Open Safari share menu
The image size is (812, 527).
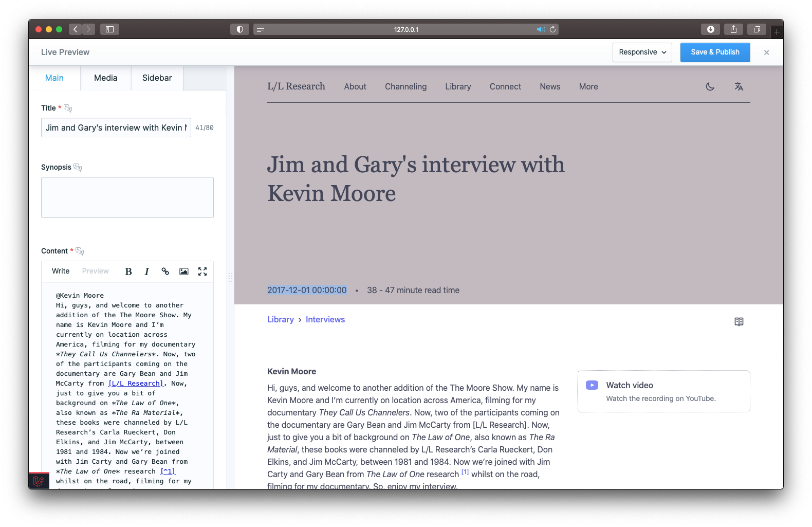pyautogui.click(x=734, y=29)
